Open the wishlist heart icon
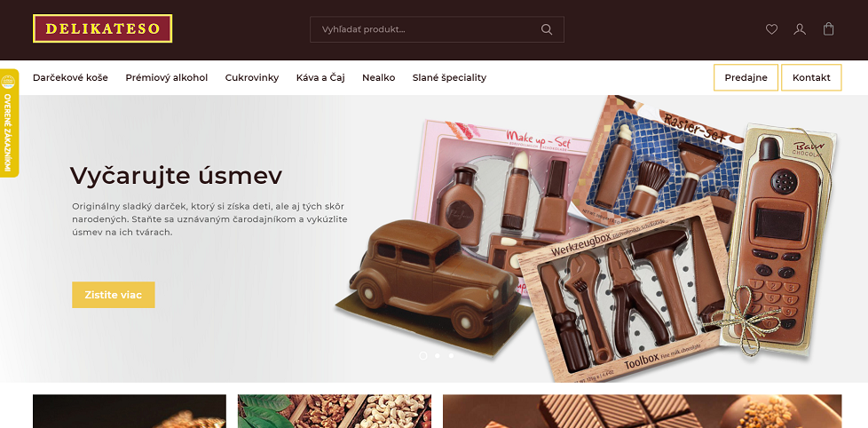 pos(771,29)
